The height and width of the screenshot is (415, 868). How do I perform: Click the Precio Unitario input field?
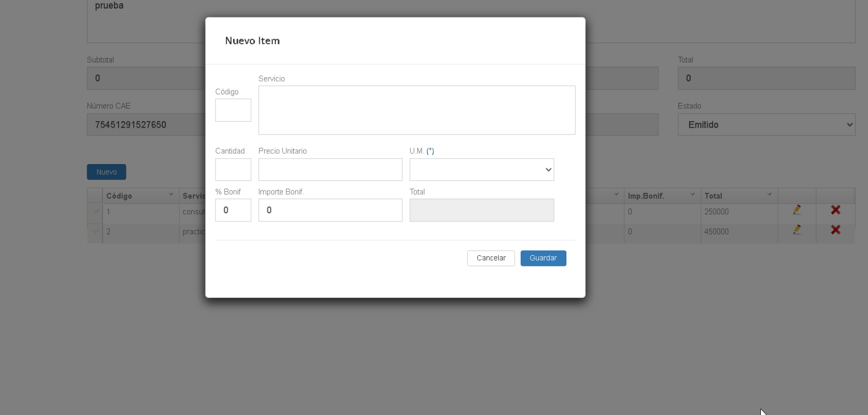coord(330,169)
